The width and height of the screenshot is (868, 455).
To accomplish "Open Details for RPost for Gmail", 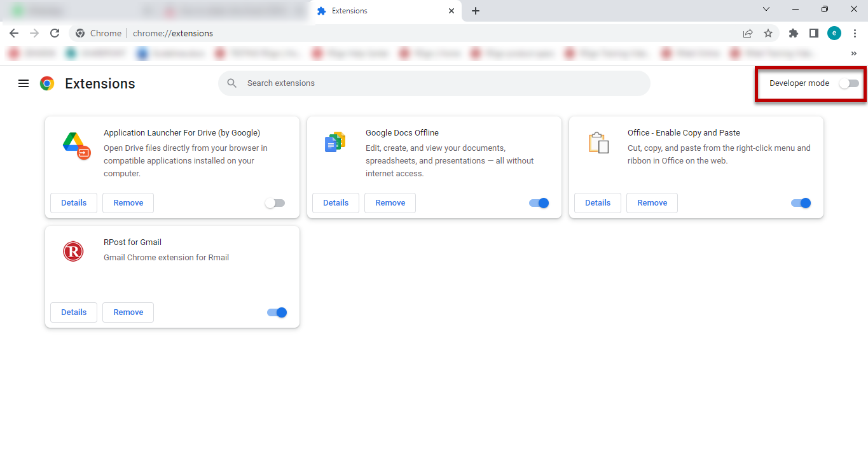I will (74, 312).
